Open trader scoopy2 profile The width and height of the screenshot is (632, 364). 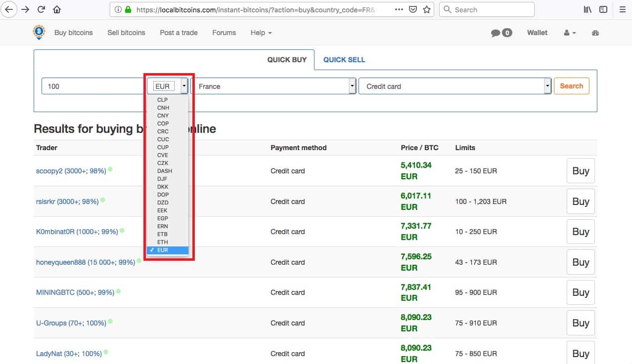click(x=71, y=171)
